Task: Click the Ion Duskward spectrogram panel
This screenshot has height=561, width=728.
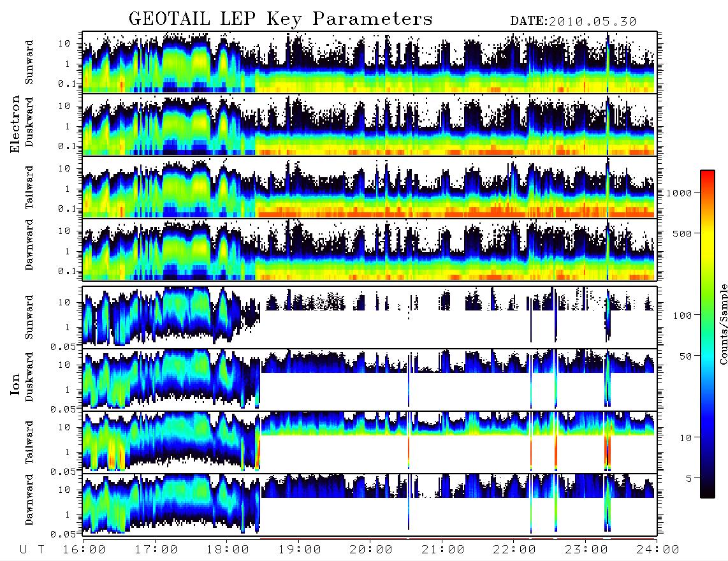Action: coord(370,379)
